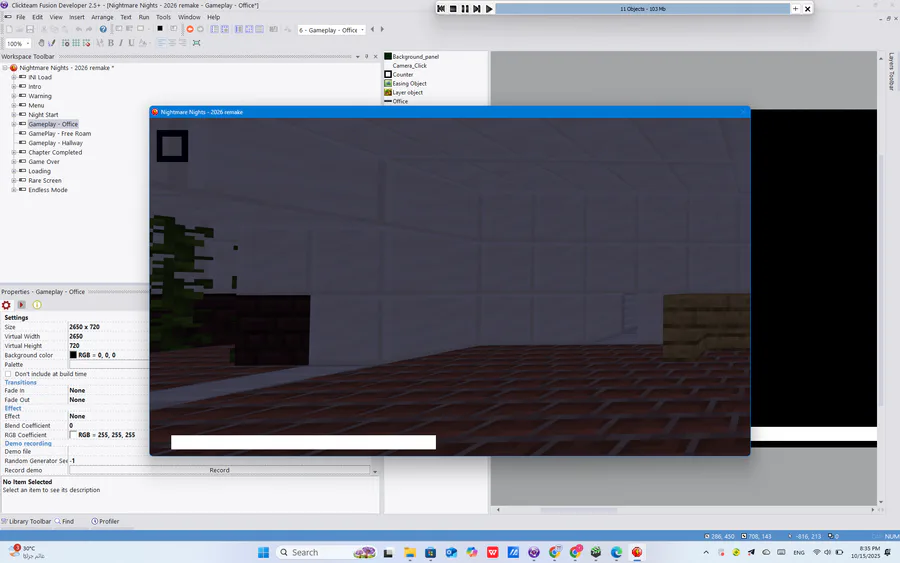Open the Find panel
This screenshot has width=900, height=563.
[64, 521]
